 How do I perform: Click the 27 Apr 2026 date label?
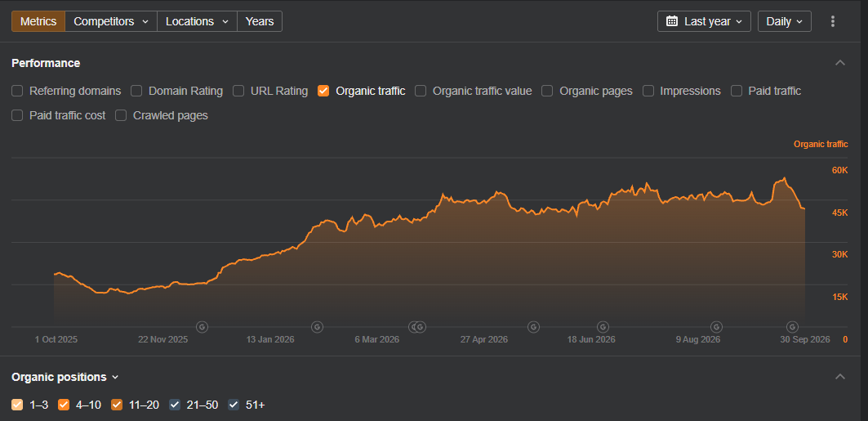click(484, 339)
